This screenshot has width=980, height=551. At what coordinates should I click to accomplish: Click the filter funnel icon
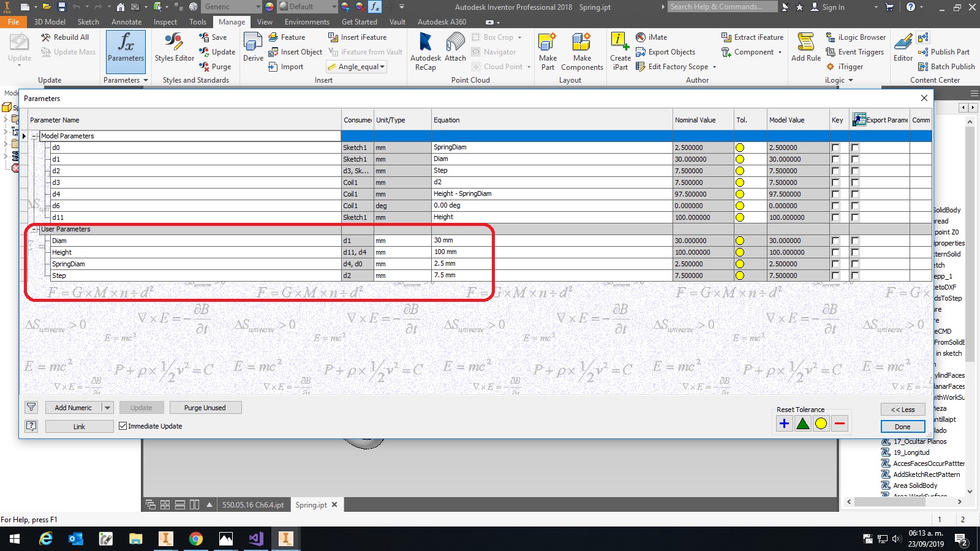(31, 407)
